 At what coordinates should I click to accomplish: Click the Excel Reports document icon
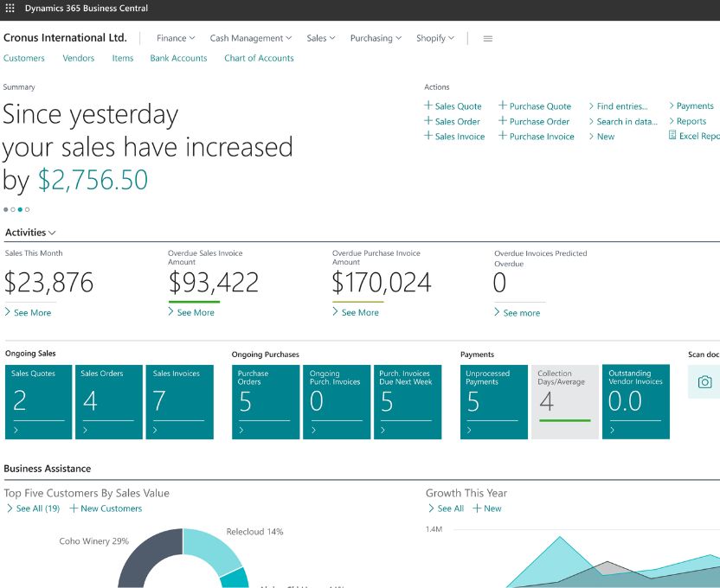[x=672, y=135]
